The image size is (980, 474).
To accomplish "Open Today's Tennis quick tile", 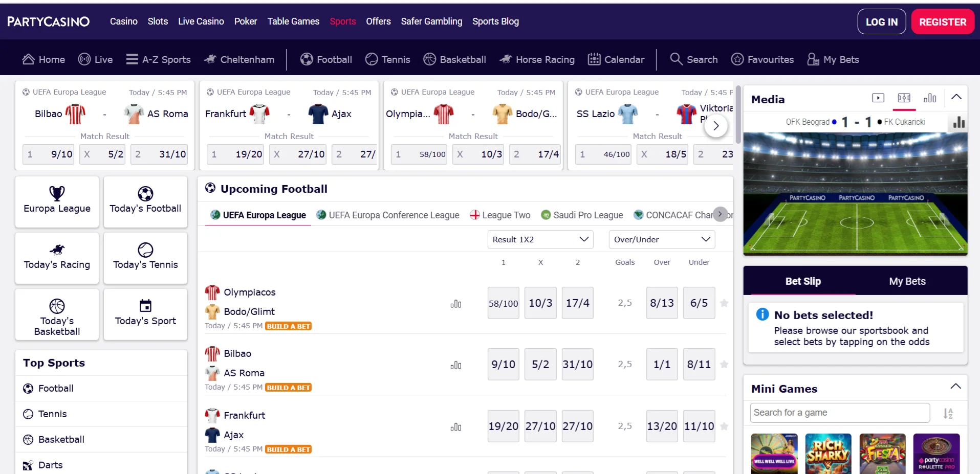I will tap(145, 258).
